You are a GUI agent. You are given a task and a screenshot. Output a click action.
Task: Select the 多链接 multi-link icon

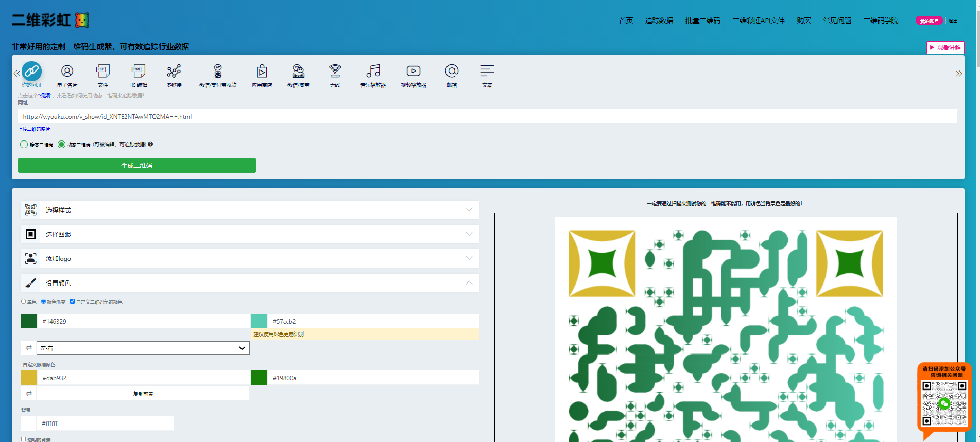click(x=174, y=71)
